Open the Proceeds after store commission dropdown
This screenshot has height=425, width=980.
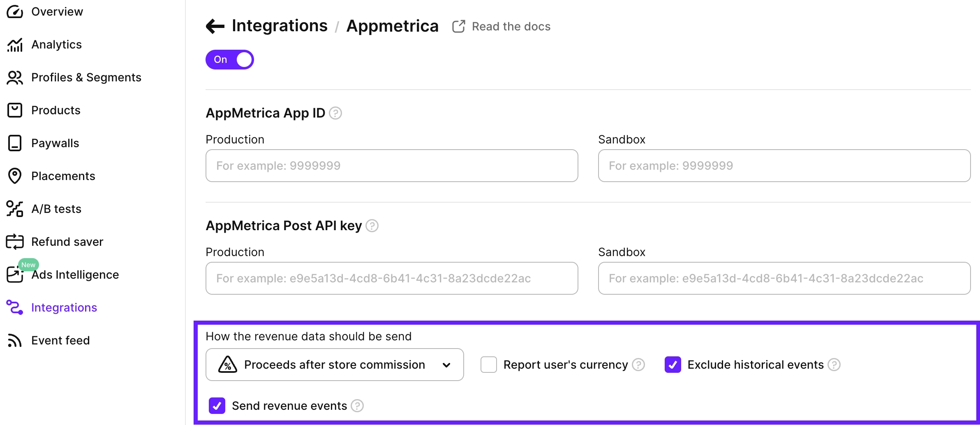click(334, 365)
